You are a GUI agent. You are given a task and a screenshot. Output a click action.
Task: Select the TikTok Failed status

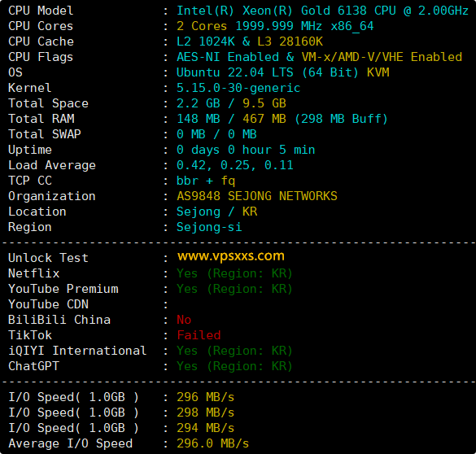(199, 335)
